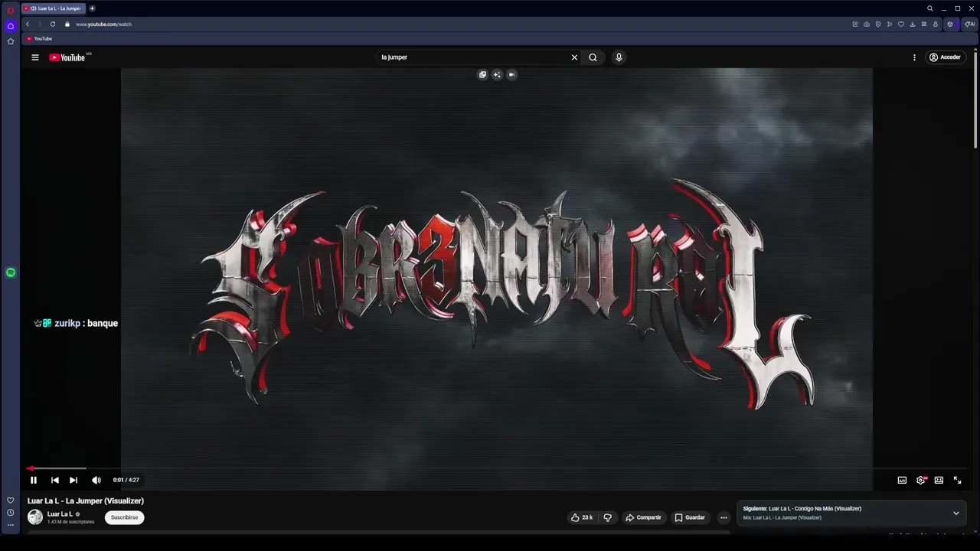Image resolution: width=980 pixels, height=551 pixels.
Task: Open the player settings gear
Action: click(x=921, y=480)
